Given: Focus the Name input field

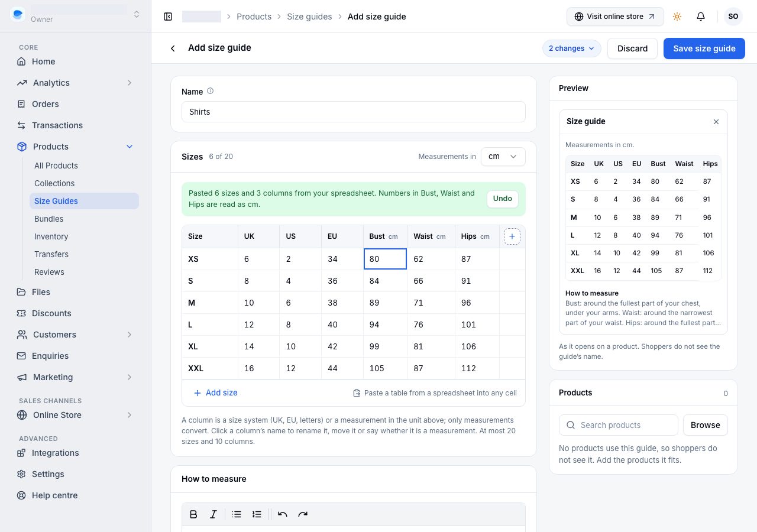Looking at the screenshot, I should pyautogui.click(x=354, y=112).
